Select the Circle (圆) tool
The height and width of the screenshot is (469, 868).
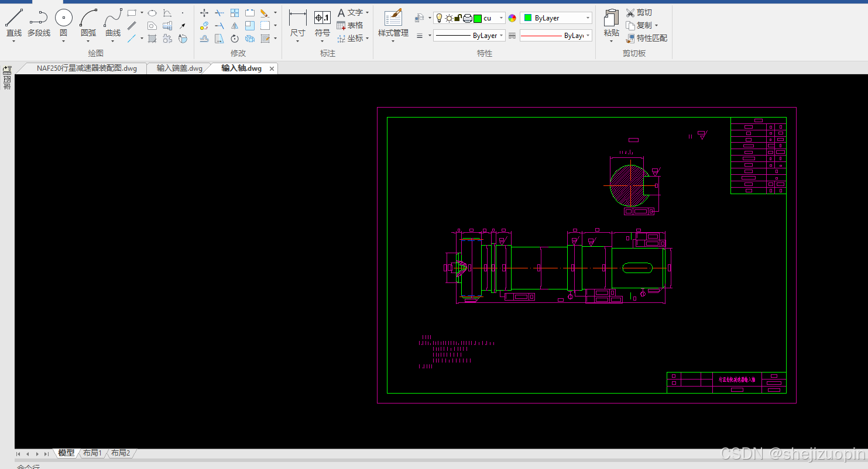(x=63, y=23)
